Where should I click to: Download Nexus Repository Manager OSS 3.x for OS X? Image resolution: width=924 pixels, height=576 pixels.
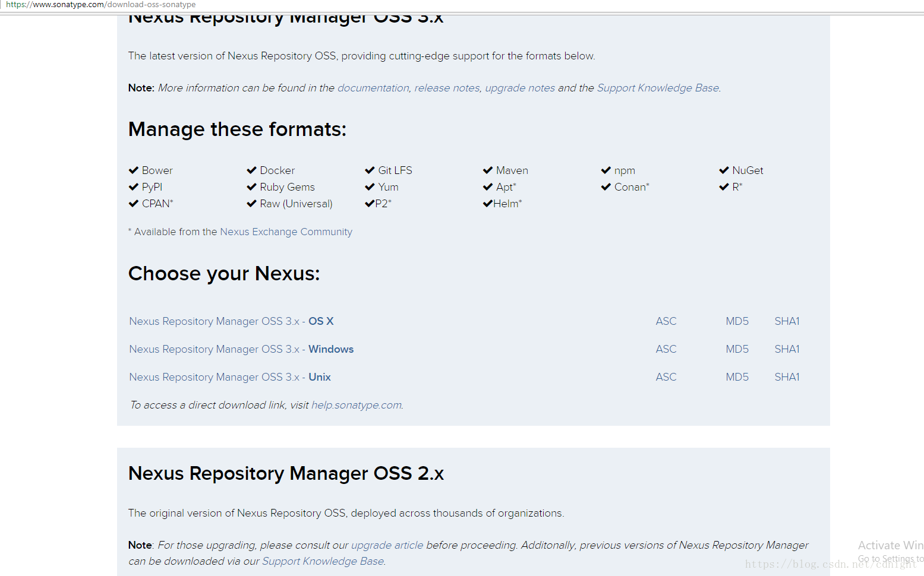tap(231, 321)
